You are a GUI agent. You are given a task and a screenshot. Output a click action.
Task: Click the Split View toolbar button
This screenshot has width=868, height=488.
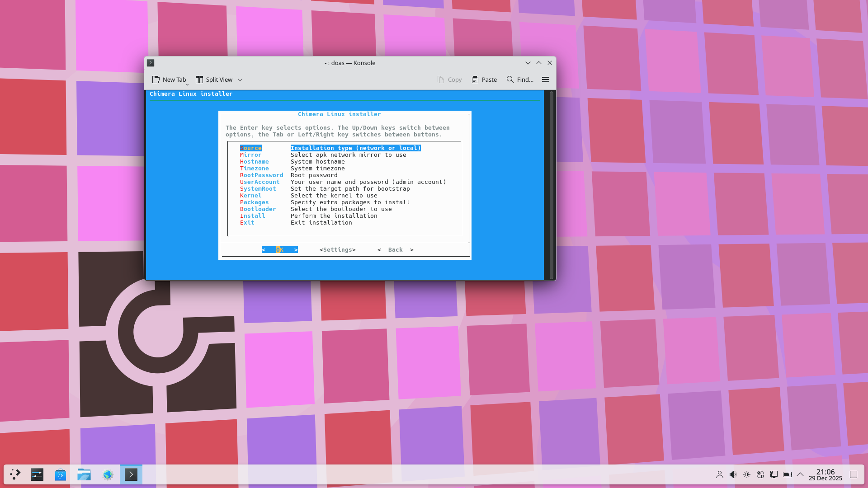[x=214, y=80]
